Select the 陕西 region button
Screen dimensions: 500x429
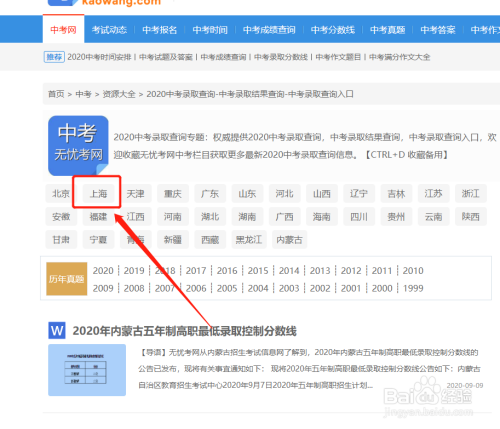(471, 217)
